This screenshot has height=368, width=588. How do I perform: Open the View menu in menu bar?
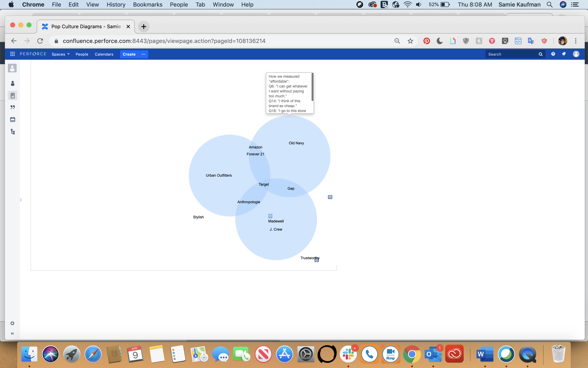point(92,4)
